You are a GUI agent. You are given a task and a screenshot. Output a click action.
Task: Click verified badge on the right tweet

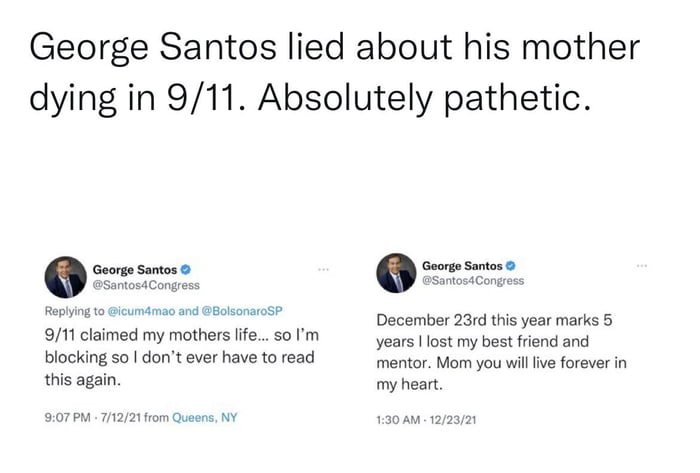[511, 266]
